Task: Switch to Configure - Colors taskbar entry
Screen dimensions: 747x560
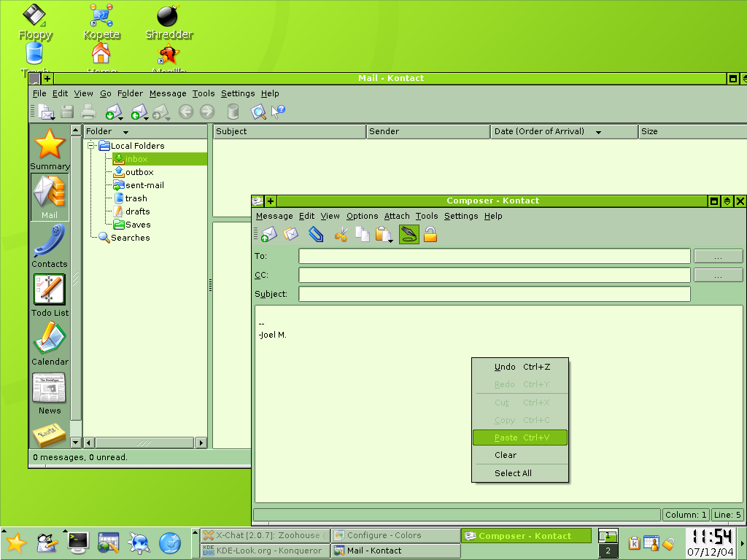Action: (396, 535)
